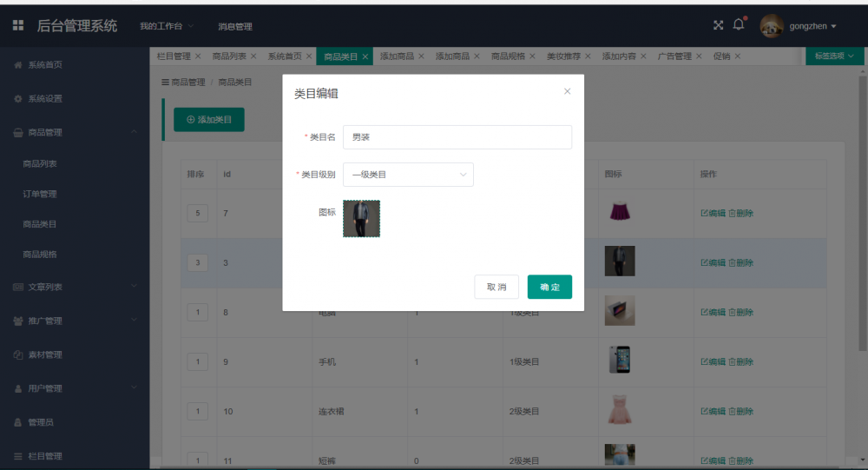Switch to 美妆推荐 tab
Image resolution: width=868 pixels, height=470 pixels.
coord(563,56)
